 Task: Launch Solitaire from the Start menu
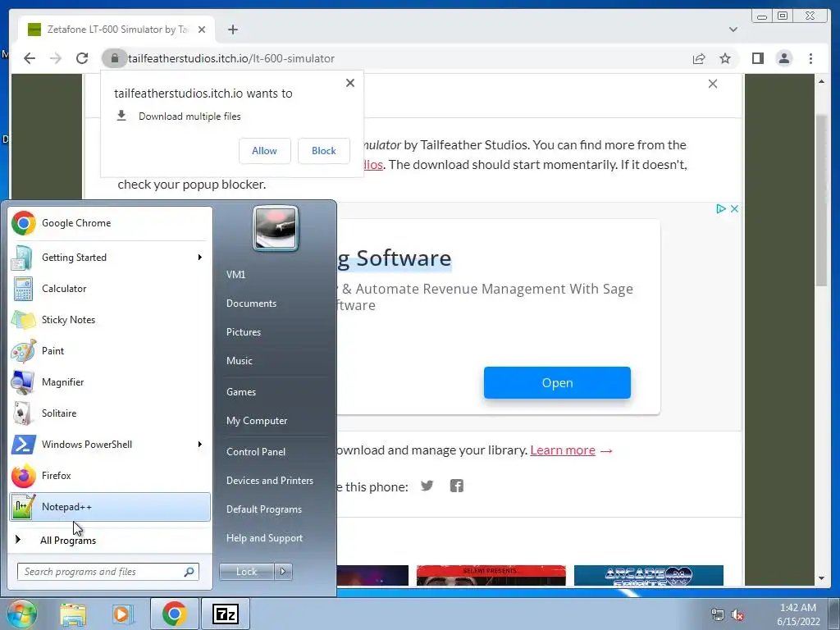[110, 413]
